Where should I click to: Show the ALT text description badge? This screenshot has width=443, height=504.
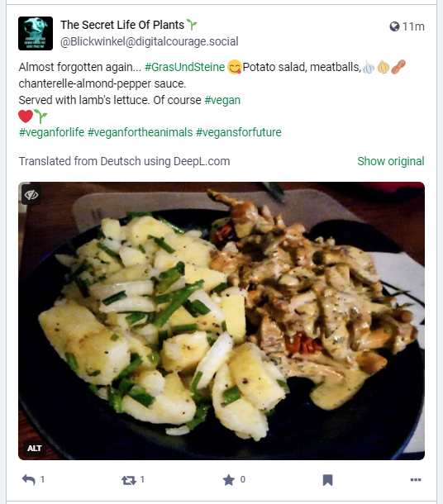pyautogui.click(x=35, y=449)
